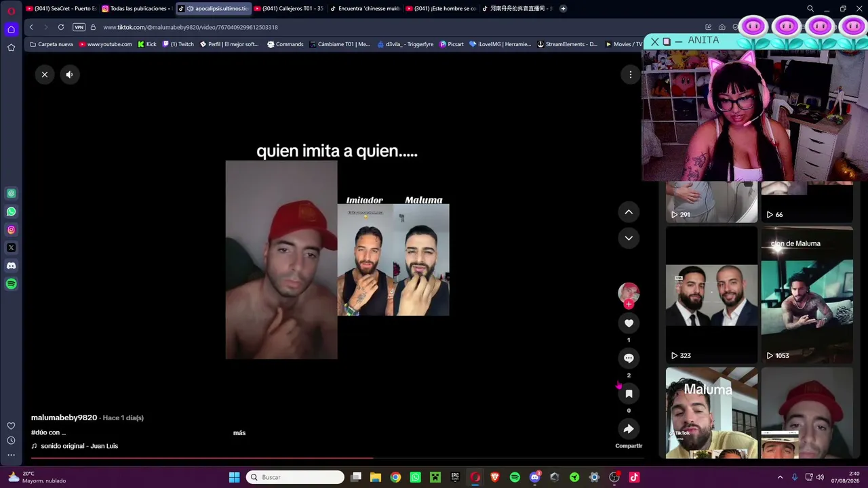
Task: Open the Commands bookmark
Action: coord(285,44)
